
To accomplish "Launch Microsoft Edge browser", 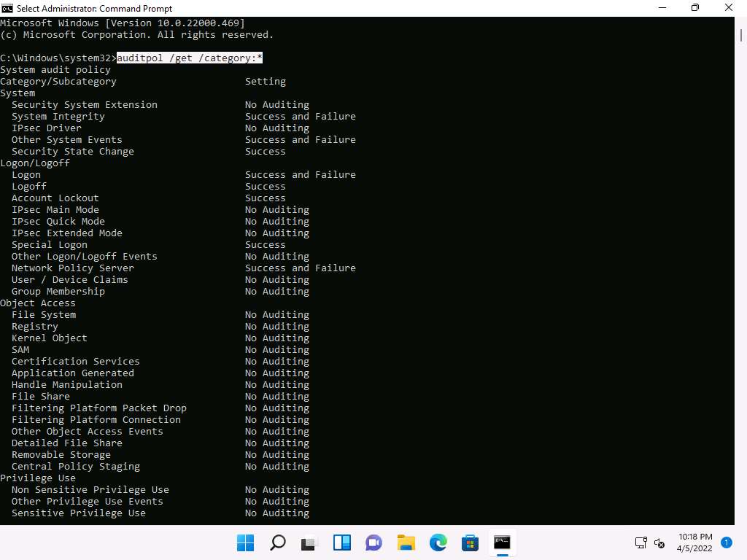I will click(x=438, y=542).
